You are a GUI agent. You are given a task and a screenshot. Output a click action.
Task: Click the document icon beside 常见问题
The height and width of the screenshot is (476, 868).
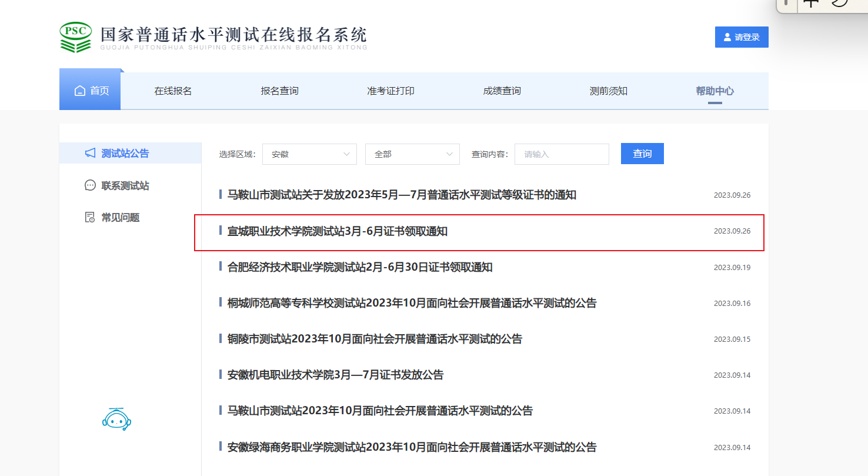[x=90, y=218]
